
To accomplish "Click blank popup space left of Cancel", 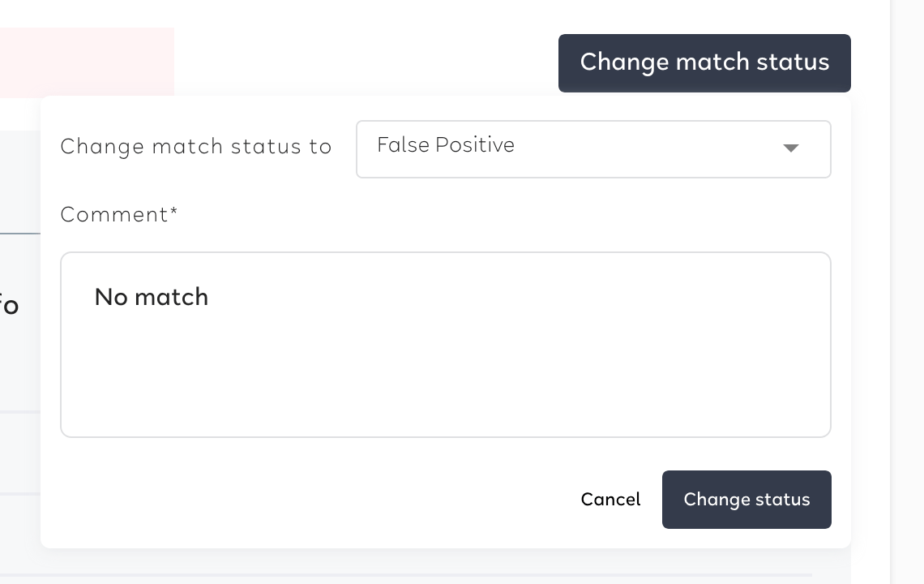I will pos(306,500).
